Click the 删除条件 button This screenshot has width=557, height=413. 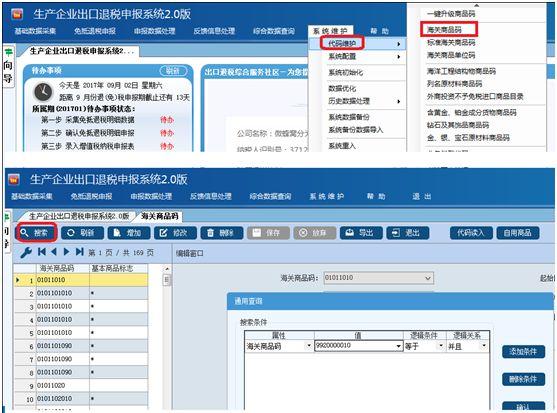pos(523,379)
